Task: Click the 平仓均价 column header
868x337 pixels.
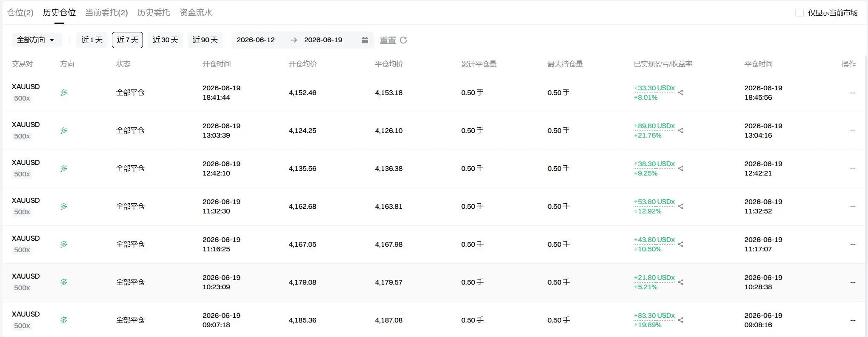Action: pos(389,64)
